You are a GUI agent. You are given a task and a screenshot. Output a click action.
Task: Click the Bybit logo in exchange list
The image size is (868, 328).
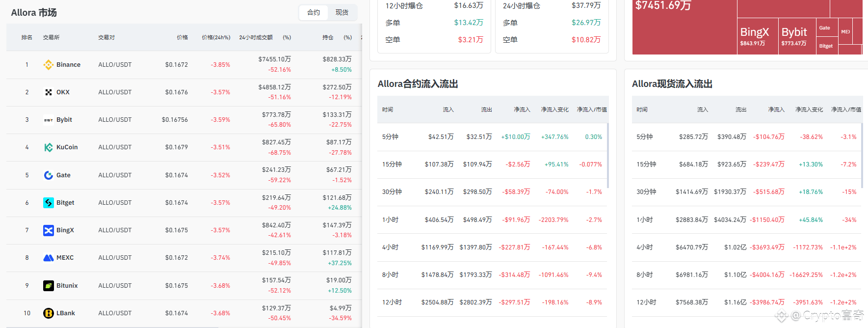coord(48,120)
